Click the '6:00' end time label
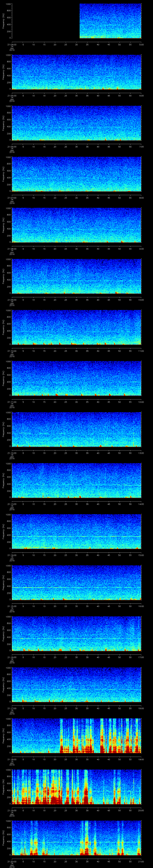This screenshot has width=153, height=868. click(141, 96)
